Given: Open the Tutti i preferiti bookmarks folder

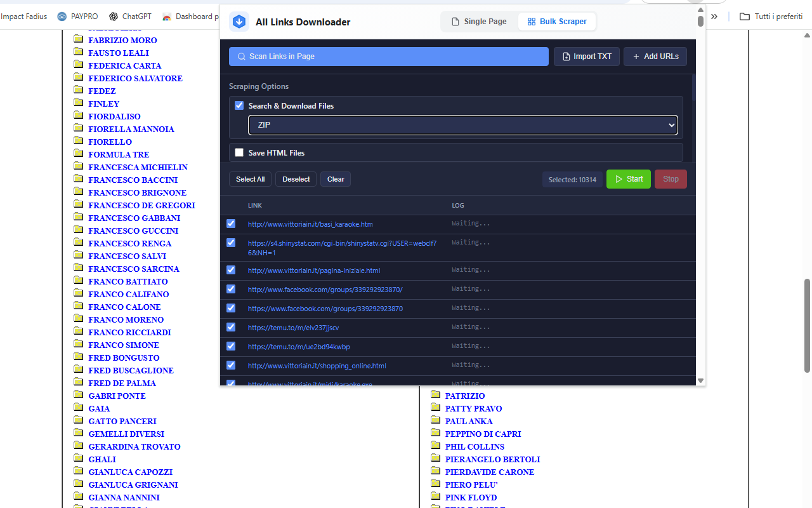Looking at the screenshot, I should tap(771, 17).
